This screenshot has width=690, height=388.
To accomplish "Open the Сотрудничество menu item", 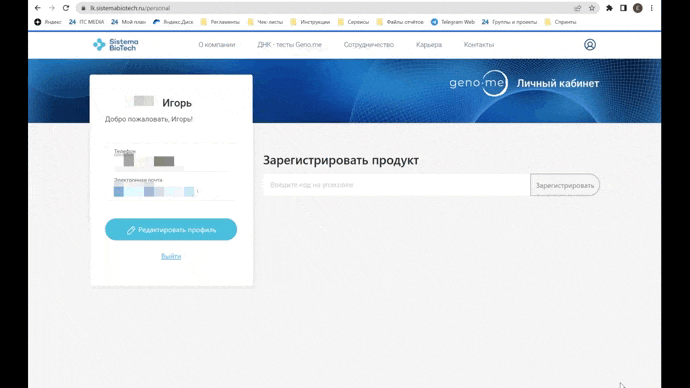I will pyautogui.click(x=369, y=45).
